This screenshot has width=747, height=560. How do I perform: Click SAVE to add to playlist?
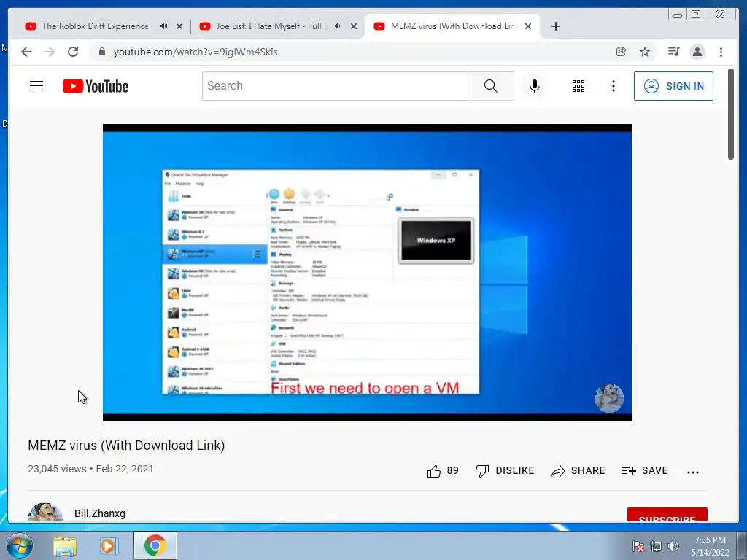point(645,471)
